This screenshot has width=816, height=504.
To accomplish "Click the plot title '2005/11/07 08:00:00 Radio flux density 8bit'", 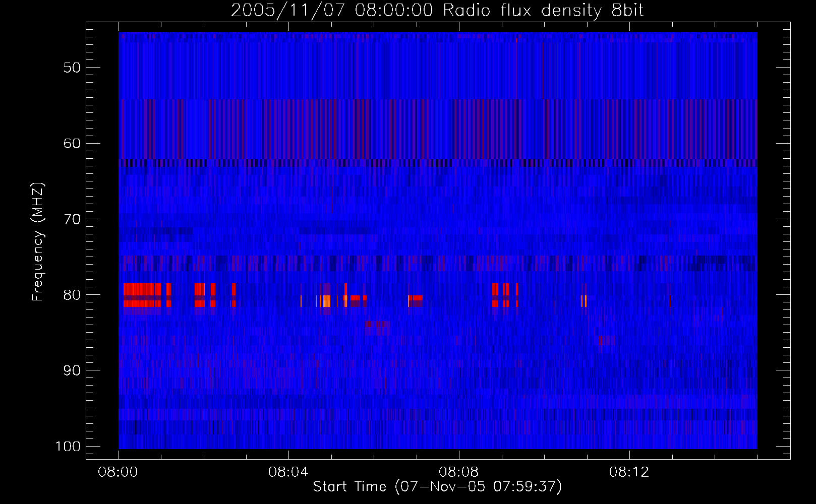I will pyautogui.click(x=437, y=11).
